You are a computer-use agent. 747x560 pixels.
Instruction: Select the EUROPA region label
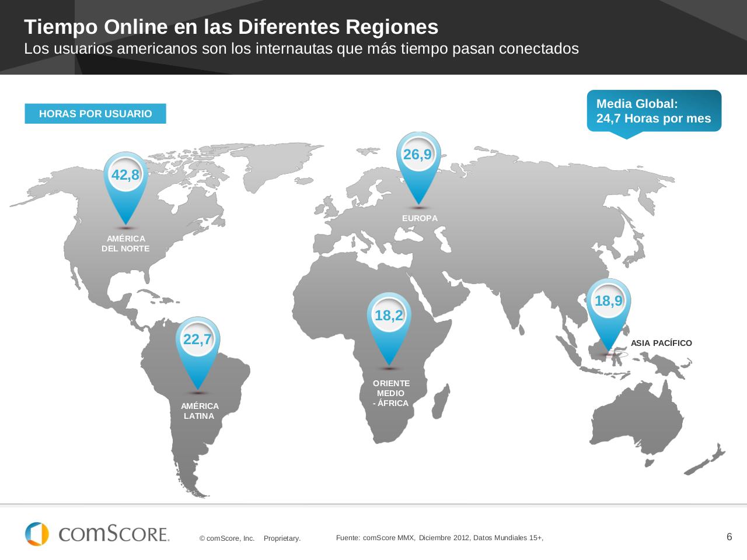click(420, 218)
